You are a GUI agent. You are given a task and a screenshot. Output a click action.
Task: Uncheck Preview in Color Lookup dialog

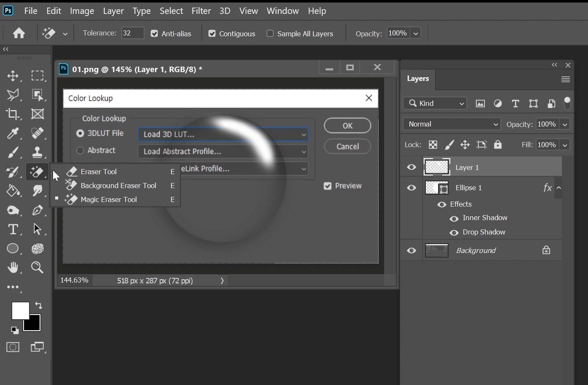tap(327, 186)
